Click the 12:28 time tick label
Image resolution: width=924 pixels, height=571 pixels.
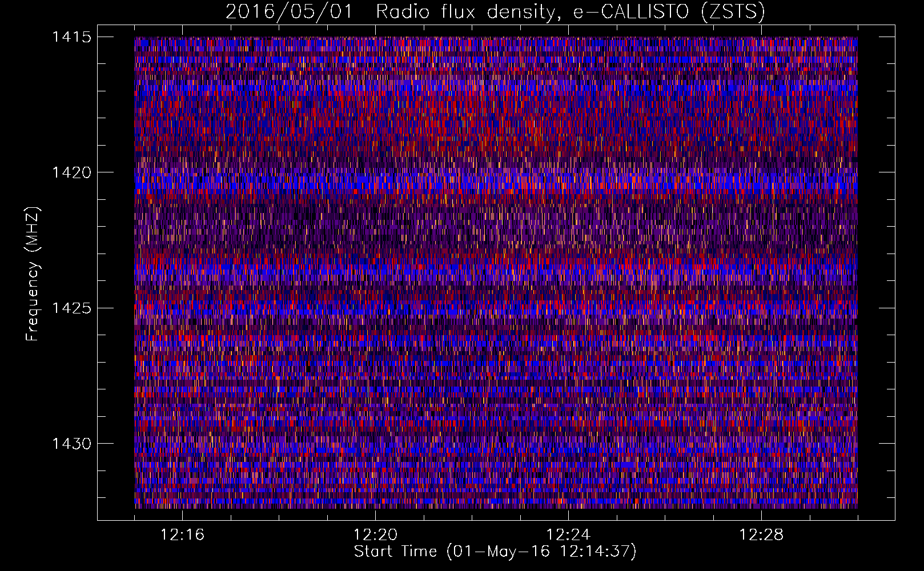[x=761, y=535]
